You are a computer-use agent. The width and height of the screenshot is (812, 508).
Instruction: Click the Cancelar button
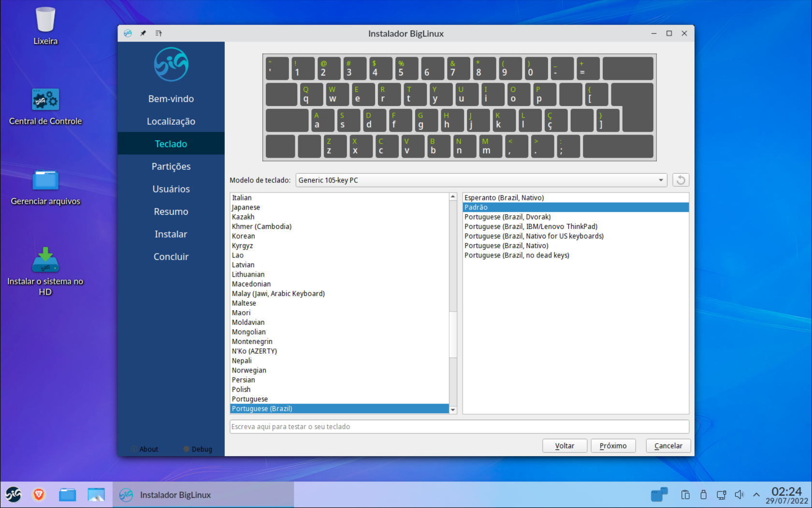coord(668,446)
